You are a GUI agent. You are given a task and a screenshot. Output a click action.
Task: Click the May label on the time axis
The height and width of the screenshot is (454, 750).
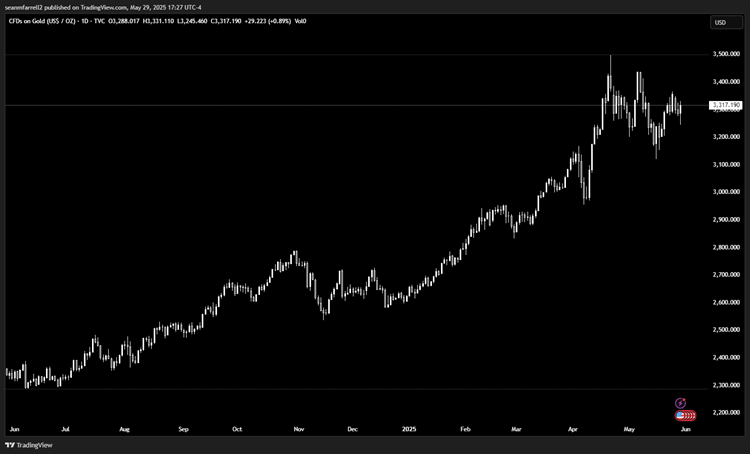point(629,429)
